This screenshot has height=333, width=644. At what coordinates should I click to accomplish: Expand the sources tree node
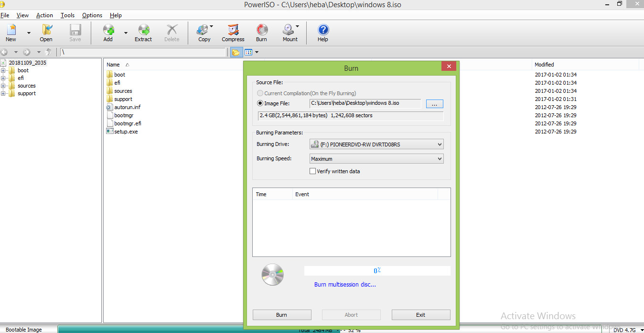pos(3,86)
